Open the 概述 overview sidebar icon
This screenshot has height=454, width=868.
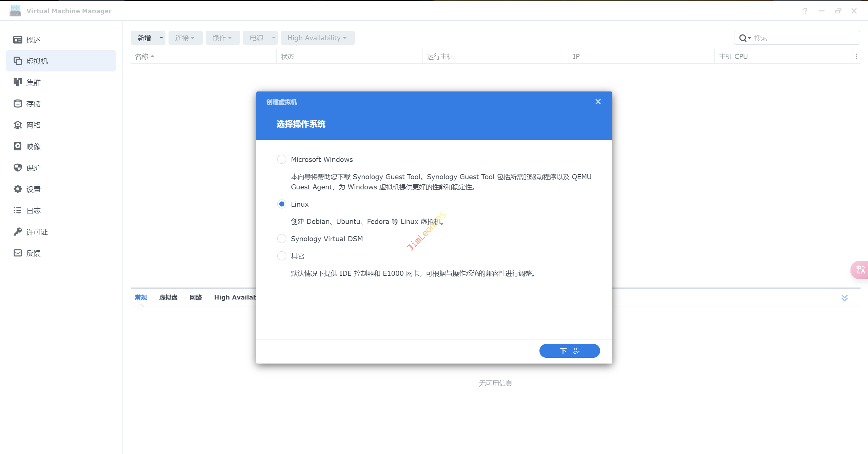[18, 40]
